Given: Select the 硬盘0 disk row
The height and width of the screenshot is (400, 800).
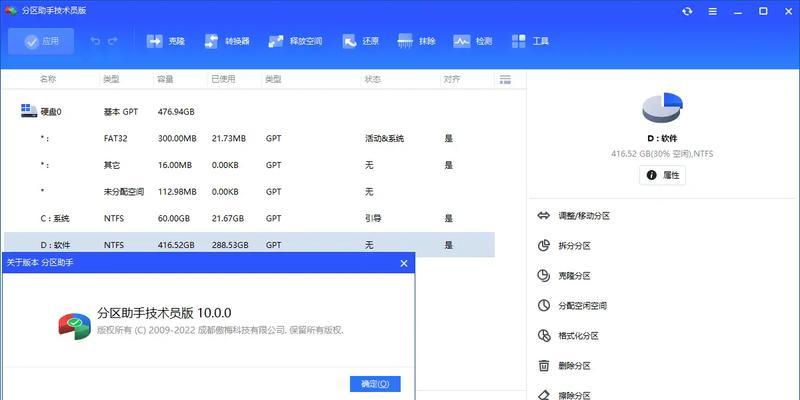Looking at the screenshot, I should (x=249, y=111).
